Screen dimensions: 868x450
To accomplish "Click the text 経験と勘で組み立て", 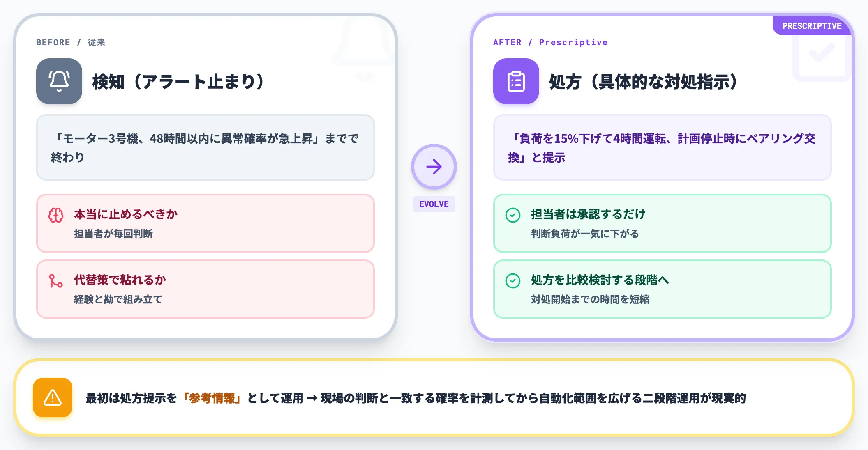I will point(118,299).
